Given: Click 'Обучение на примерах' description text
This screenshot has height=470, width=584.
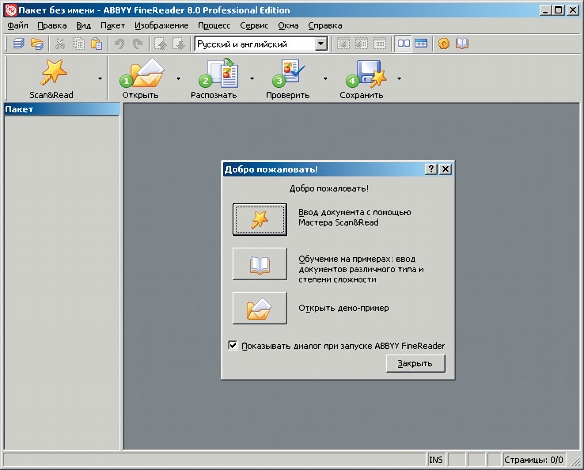Looking at the screenshot, I should (361, 269).
